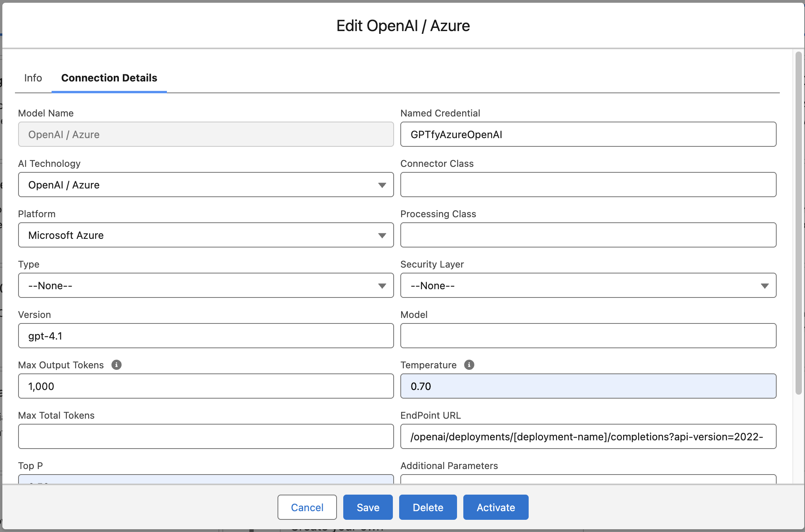Click the Delete button
The width and height of the screenshot is (805, 532).
(427, 507)
